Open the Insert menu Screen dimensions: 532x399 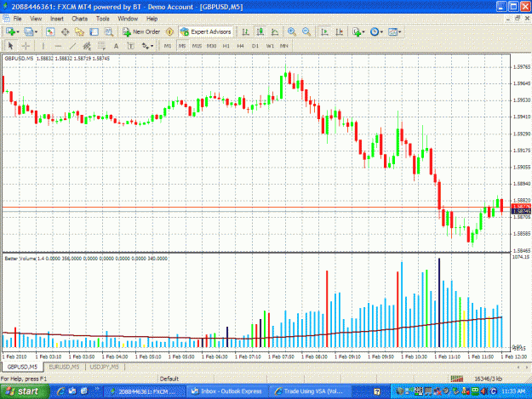(57, 19)
